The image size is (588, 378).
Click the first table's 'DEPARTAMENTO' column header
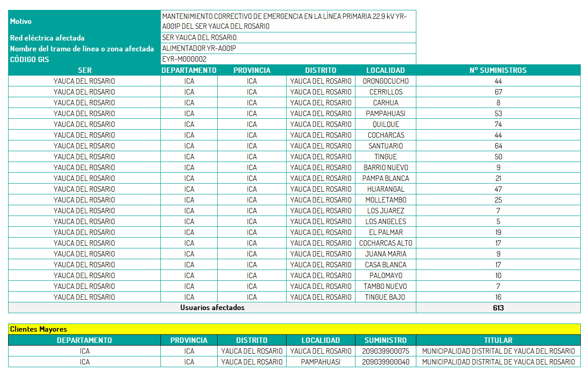(x=189, y=70)
